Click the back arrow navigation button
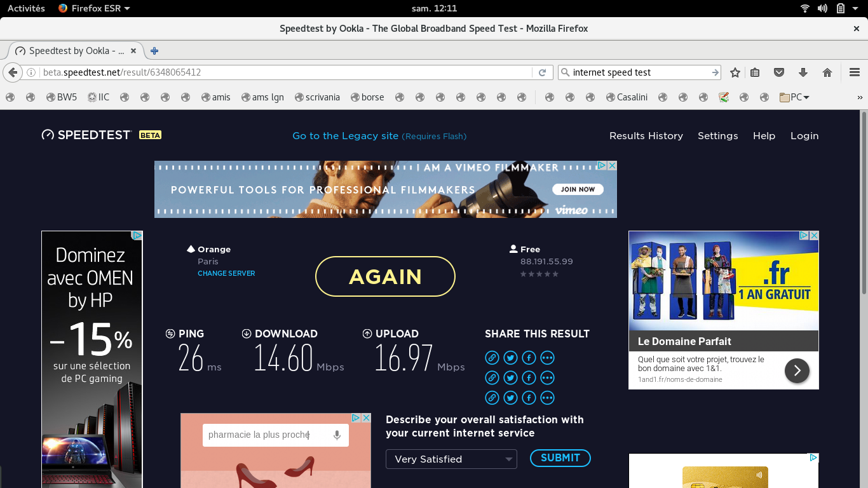868x488 pixels. (x=12, y=72)
